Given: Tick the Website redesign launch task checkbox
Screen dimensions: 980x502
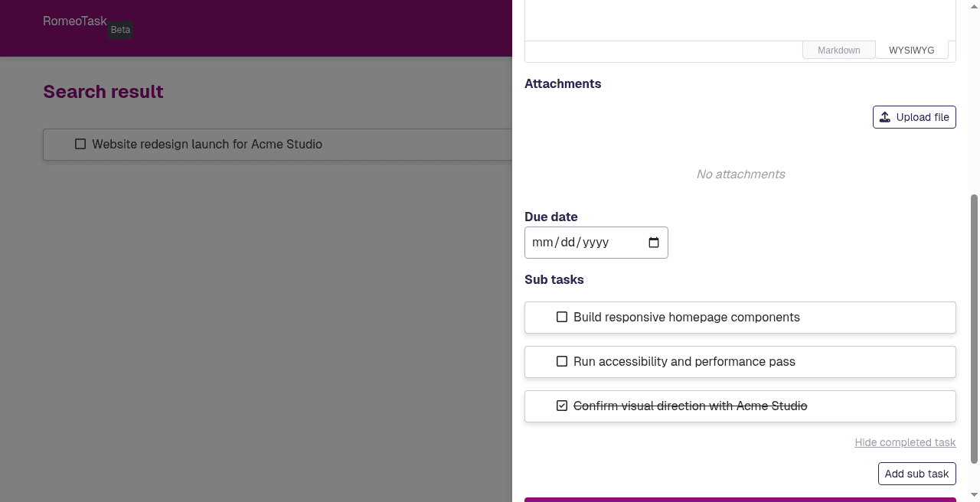Looking at the screenshot, I should point(80,144).
